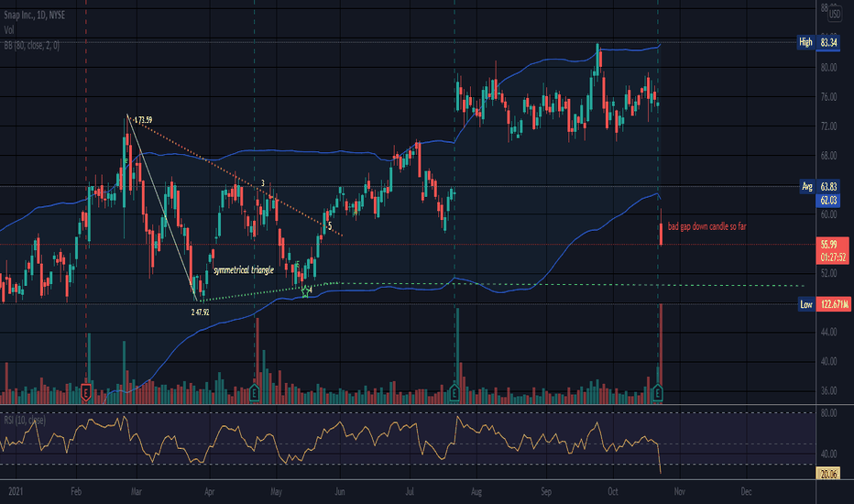The image size is (854, 504).
Task: Click the USD currency badge
Action: [x=835, y=15]
